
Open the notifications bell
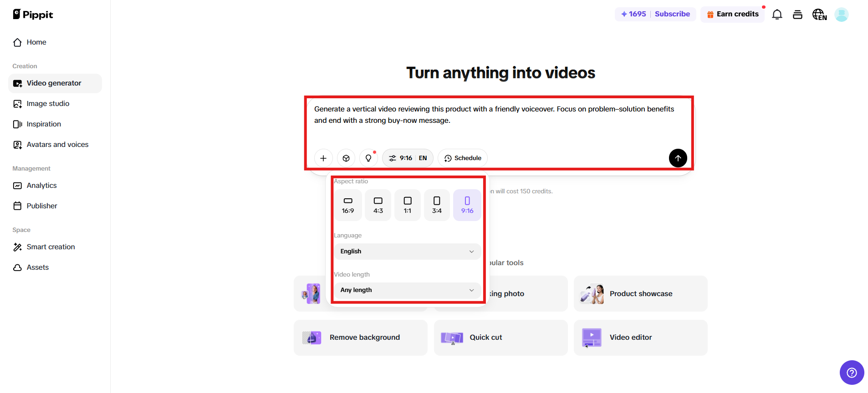coord(777,15)
